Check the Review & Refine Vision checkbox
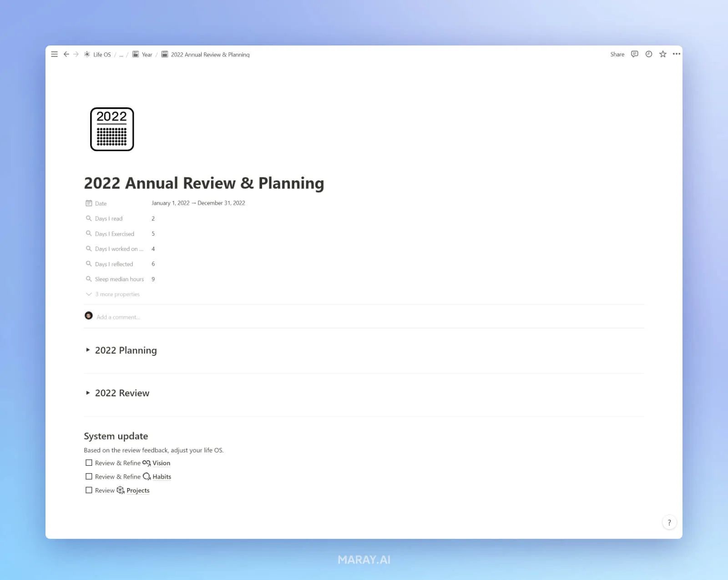Viewport: 728px width, 580px height. [89, 463]
